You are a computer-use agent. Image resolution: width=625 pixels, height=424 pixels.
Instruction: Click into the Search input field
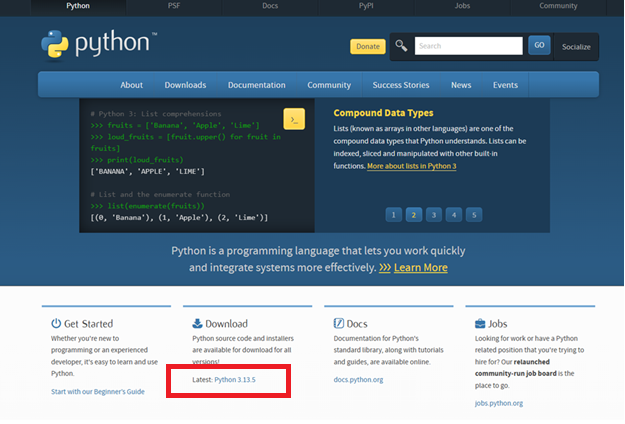pyautogui.click(x=468, y=46)
